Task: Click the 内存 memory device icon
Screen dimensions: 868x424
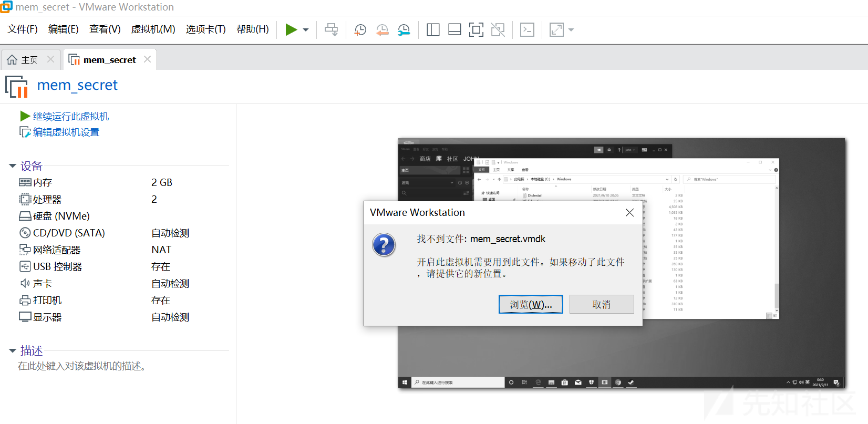Action: pyautogui.click(x=25, y=182)
